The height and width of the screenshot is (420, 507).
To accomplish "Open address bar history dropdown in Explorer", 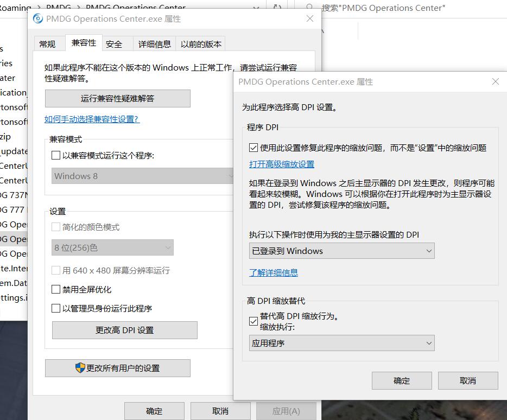I will (x=256, y=8).
